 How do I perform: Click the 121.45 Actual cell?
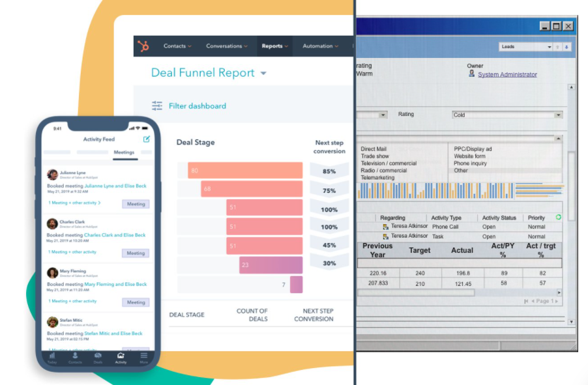[x=463, y=284]
